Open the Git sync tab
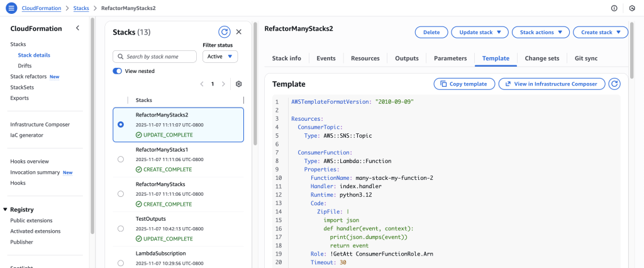 click(586, 59)
